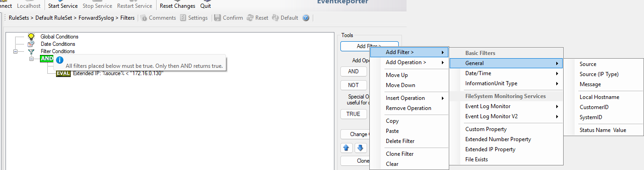Image resolution: width=644 pixels, height=170 pixels.
Task: Select the Filter Conditions tree row
Action: 57,51
